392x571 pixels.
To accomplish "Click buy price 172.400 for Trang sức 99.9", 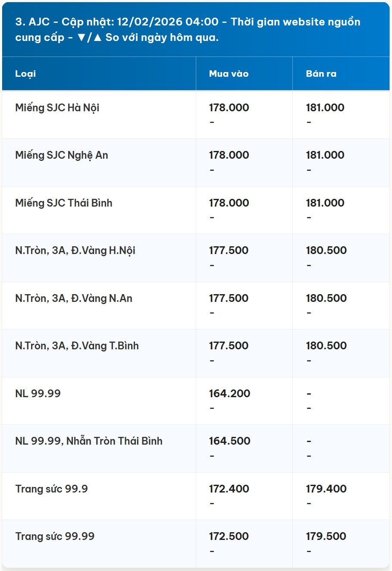I will click(x=229, y=489).
